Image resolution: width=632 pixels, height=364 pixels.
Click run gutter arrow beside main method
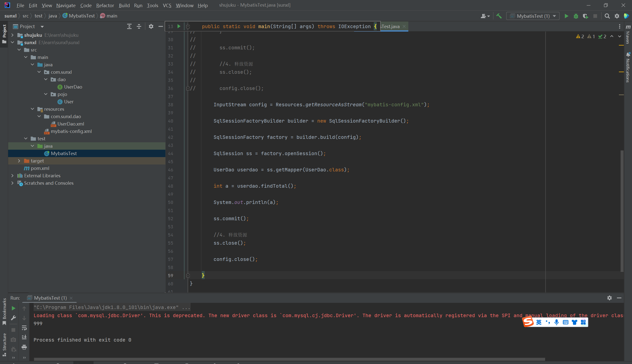click(179, 26)
